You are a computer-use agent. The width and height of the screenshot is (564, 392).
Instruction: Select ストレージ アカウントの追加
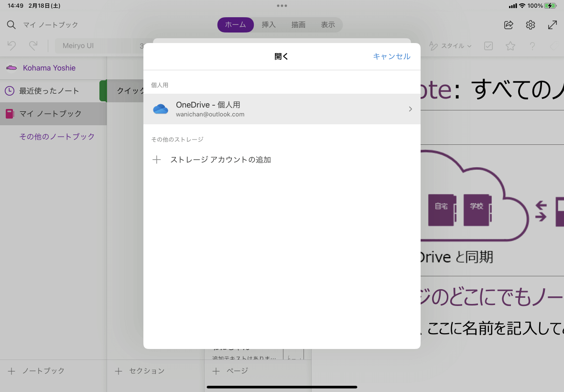282,160
